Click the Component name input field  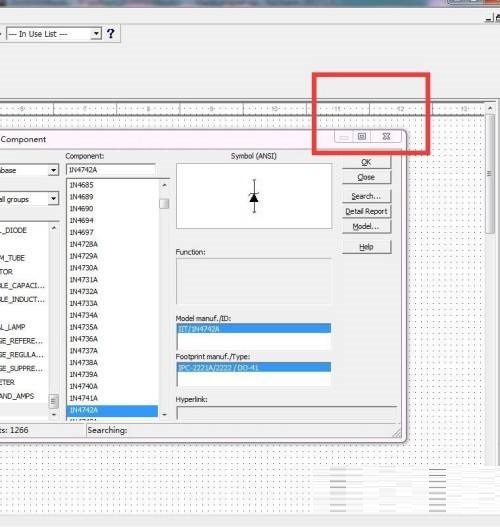(x=111, y=170)
